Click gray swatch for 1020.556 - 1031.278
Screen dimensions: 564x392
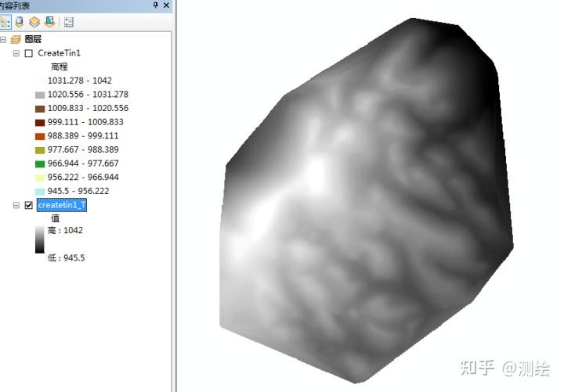pos(40,95)
